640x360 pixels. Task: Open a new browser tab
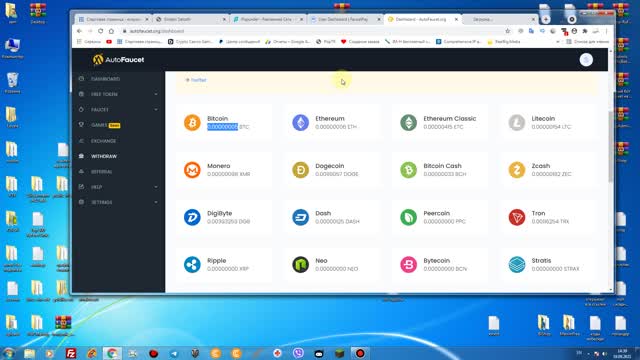546,19
